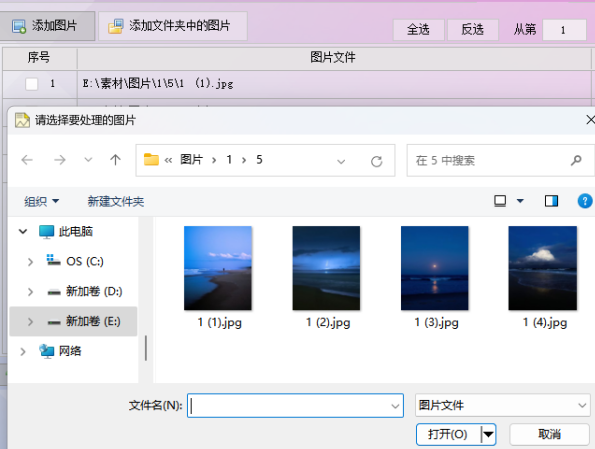Check the checkbox for row 1

pos(31,84)
